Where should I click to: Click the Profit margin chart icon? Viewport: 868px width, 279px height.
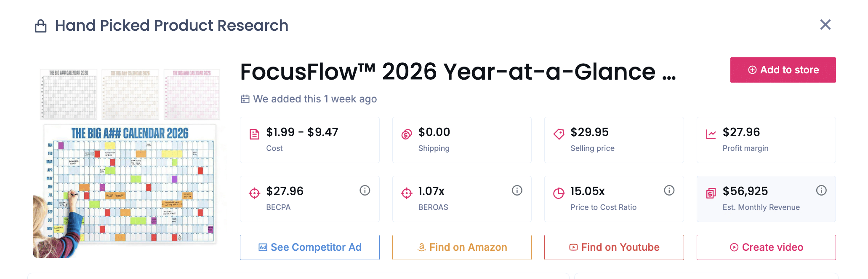click(711, 134)
